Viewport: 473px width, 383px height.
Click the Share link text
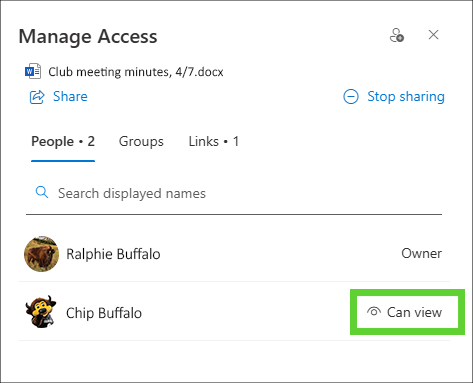(x=70, y=96)
